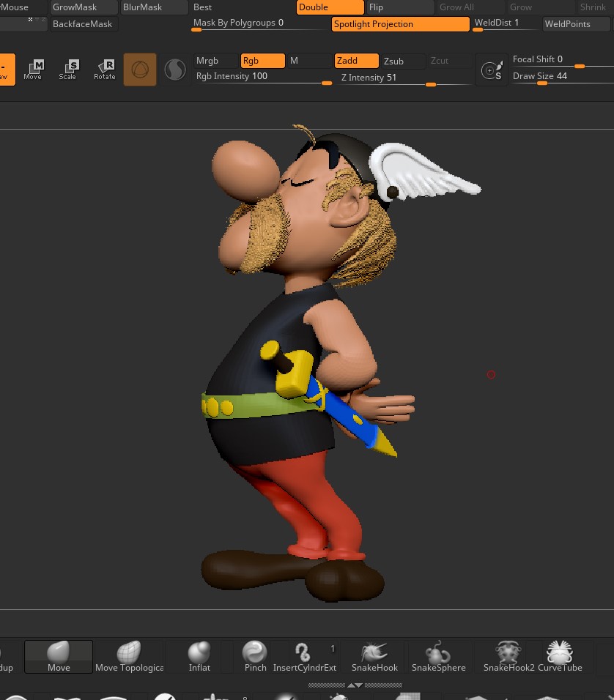
Task: Select the SnakeHook2 brush
Action: tap(508, 656)
